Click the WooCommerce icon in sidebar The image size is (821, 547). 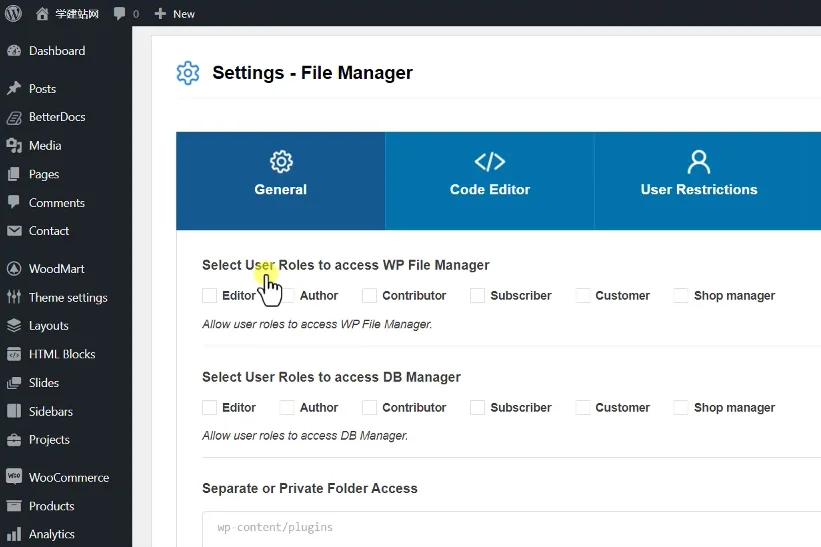tap(14, 477)
